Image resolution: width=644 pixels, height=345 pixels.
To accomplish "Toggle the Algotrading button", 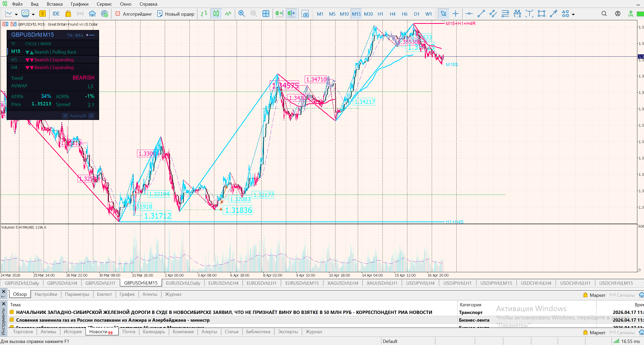I will 134,14.
